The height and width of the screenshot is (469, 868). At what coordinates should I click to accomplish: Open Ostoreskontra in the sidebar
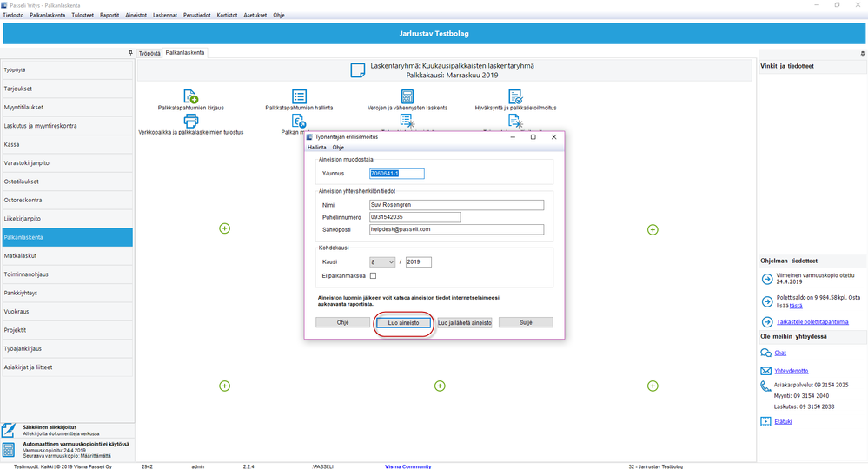point(68,200)
